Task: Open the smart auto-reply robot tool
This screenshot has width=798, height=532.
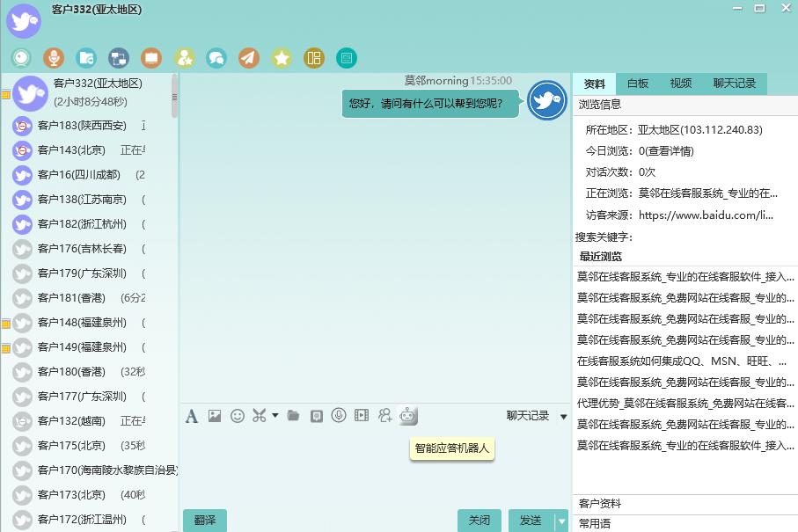Action: click(x=407, y=415)
